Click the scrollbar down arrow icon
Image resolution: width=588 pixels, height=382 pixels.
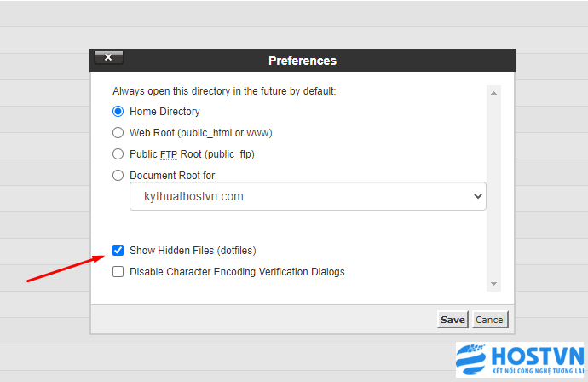pyautogui.click(x=493, y=284)
